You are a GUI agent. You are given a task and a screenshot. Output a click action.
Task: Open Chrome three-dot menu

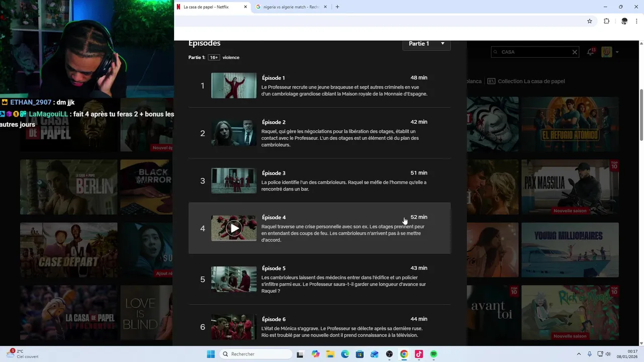click(637, 21)
